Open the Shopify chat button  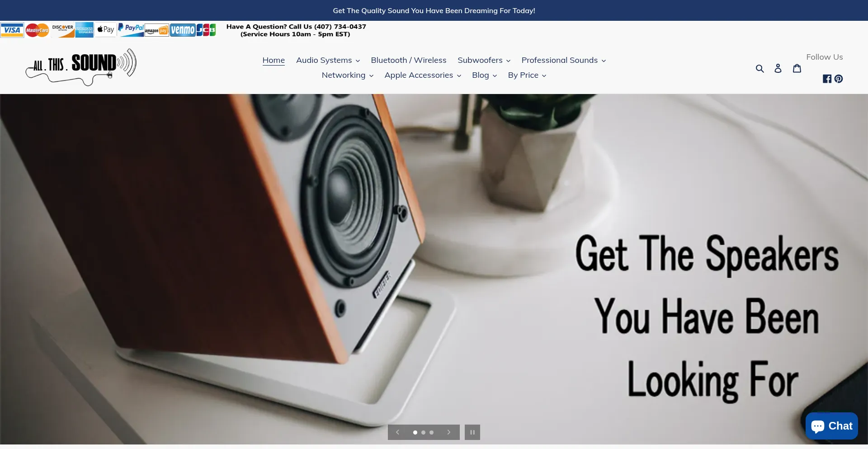click(831, 425)
